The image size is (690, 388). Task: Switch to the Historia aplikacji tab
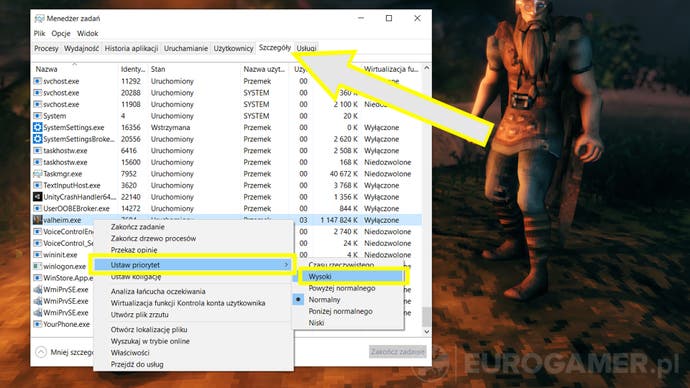click(131, 48)
